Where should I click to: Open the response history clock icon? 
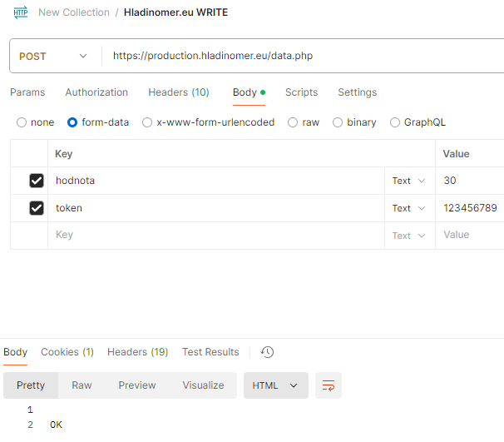coord(267,352)
